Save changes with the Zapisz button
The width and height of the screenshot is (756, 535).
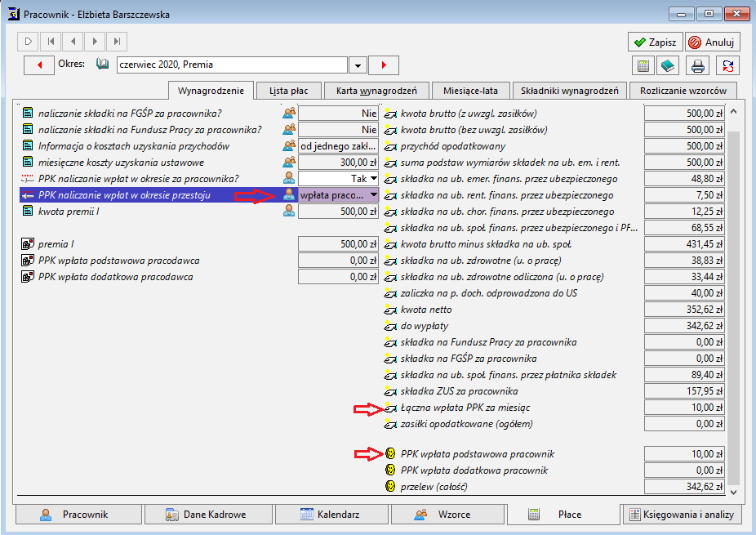point(656,42)
